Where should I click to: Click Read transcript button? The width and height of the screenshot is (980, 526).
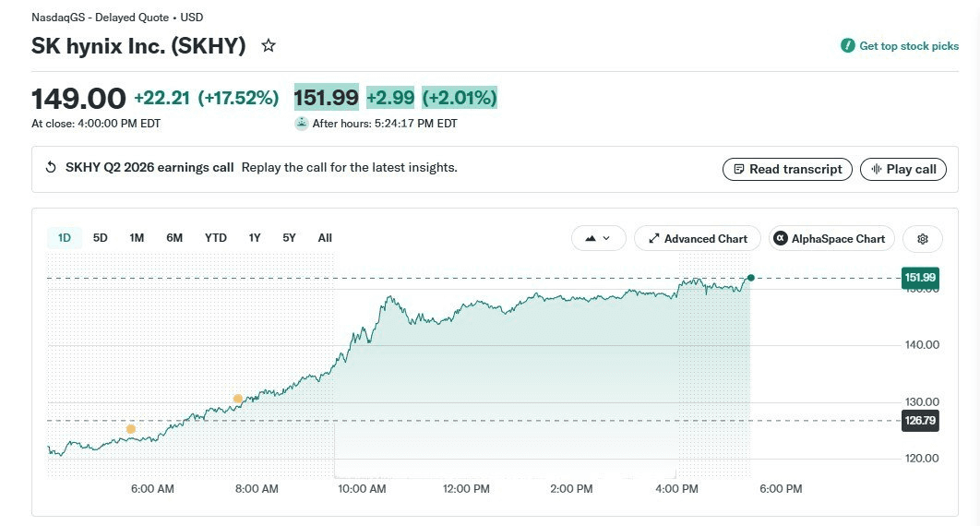787,169
